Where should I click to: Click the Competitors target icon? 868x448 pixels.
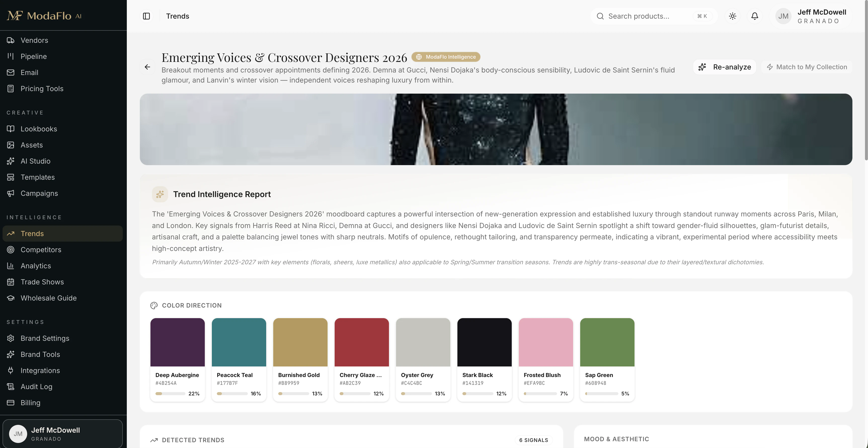pyautogui.click(x=11, y=250)
